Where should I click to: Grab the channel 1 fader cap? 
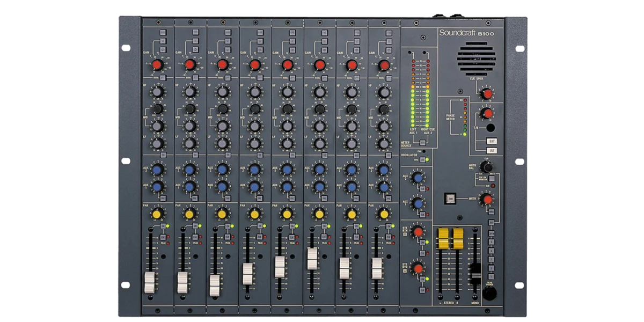(x=150, y=282)
